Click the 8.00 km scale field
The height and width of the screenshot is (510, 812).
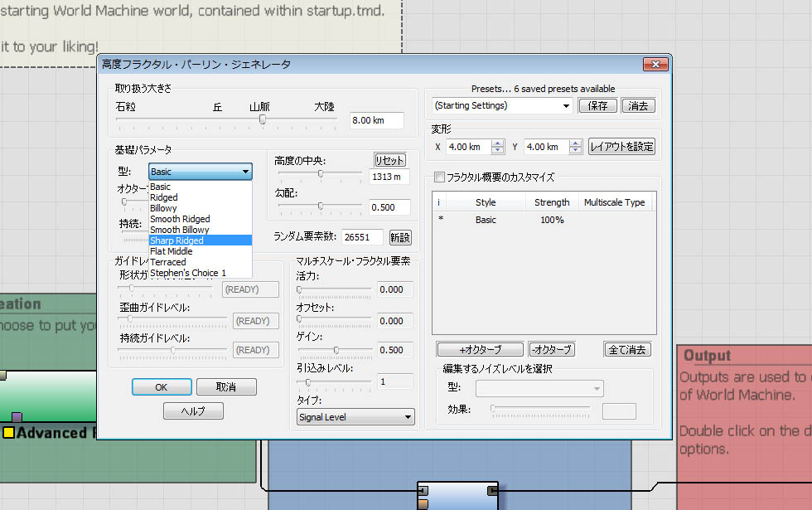click(x=376, y=120)
